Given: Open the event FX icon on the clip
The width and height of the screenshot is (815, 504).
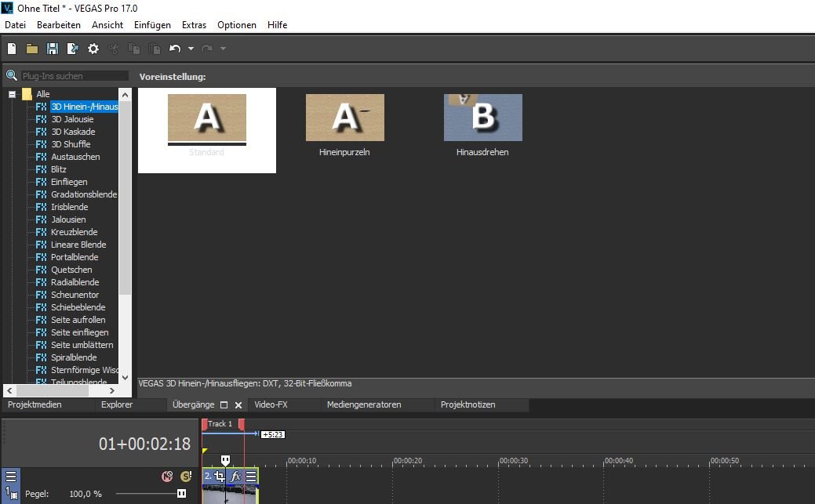Looking at the screenshot, I should coord(235,476).
